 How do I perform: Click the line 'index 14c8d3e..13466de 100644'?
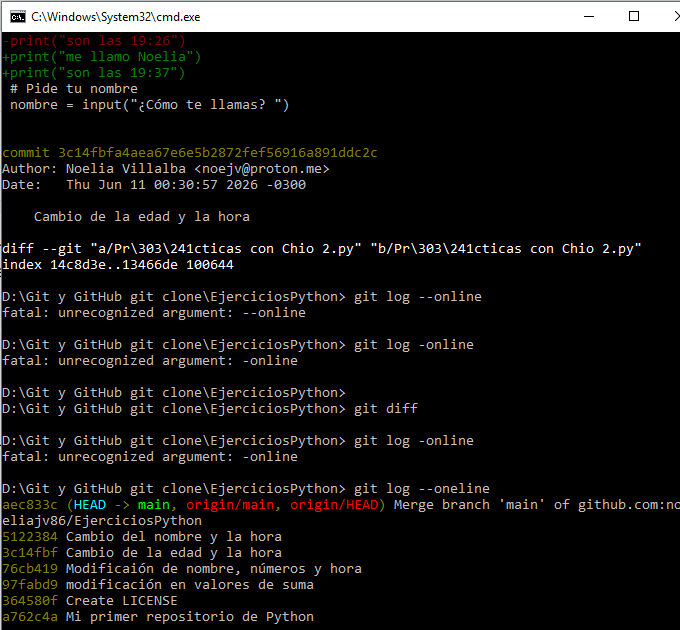(118, 265)
